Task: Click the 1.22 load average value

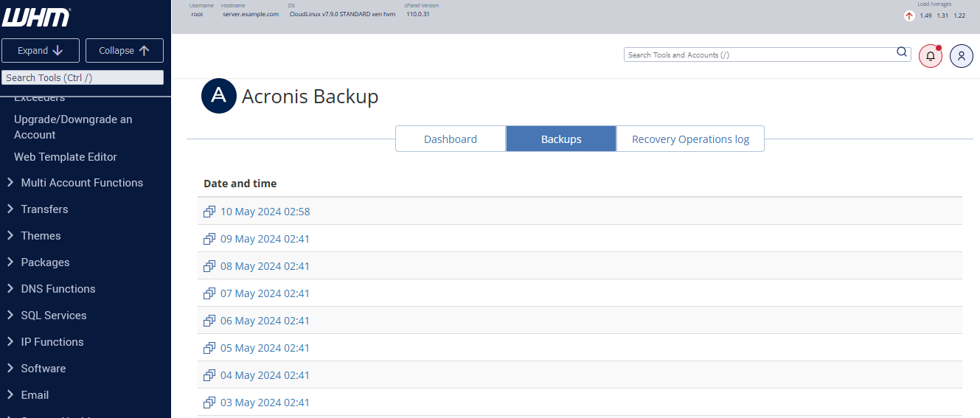Action: 959,15
